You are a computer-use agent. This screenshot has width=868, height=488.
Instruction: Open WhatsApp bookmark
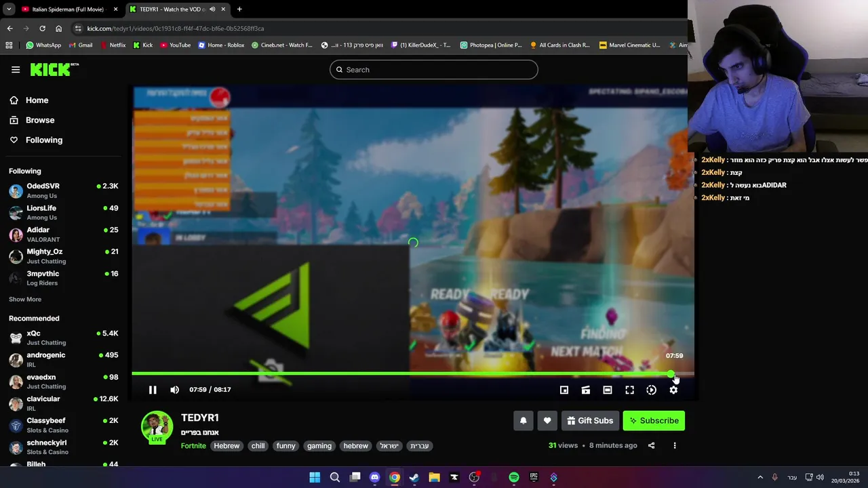[43, 45]
